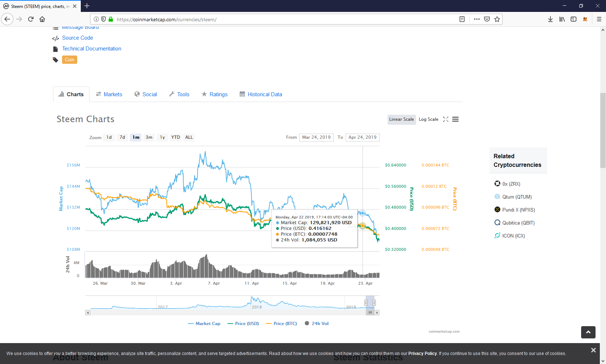Toggle 24h Vol series in legend
606x364 pixels.
(317, 324)
